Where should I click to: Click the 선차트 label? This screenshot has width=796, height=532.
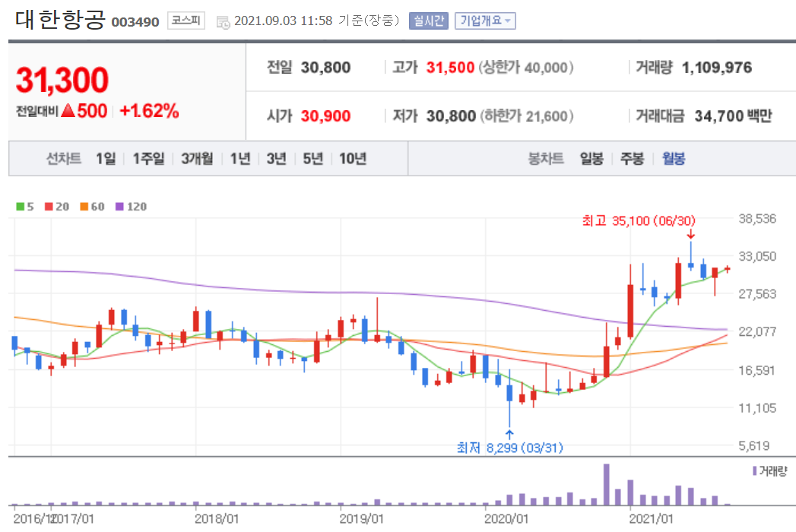[64, 159]
